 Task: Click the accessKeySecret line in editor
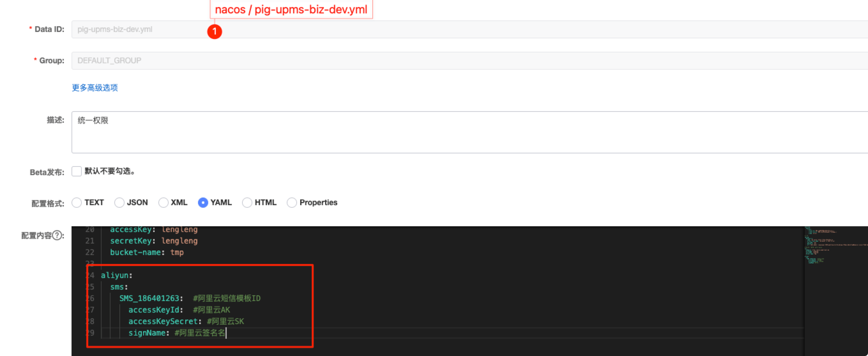(163, 321)
